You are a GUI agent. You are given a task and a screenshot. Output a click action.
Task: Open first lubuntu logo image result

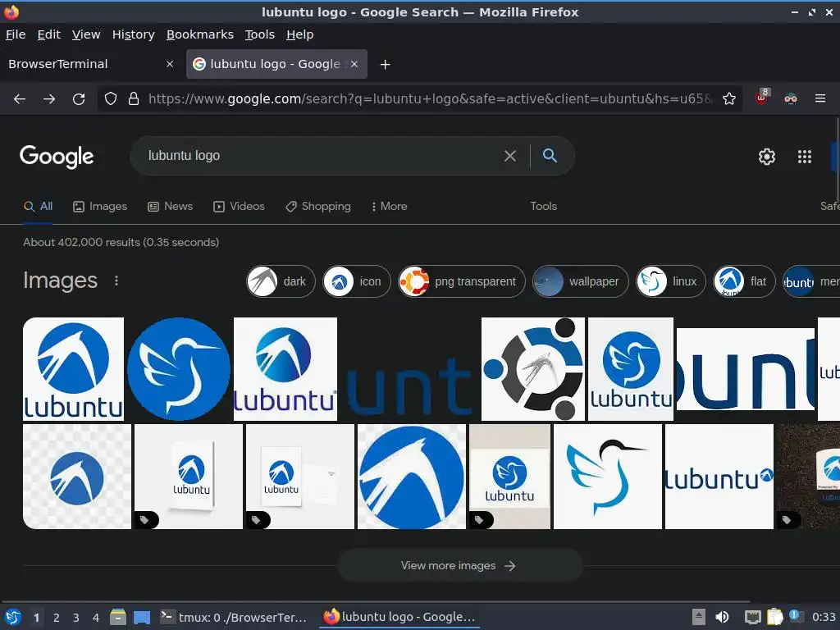73,369
